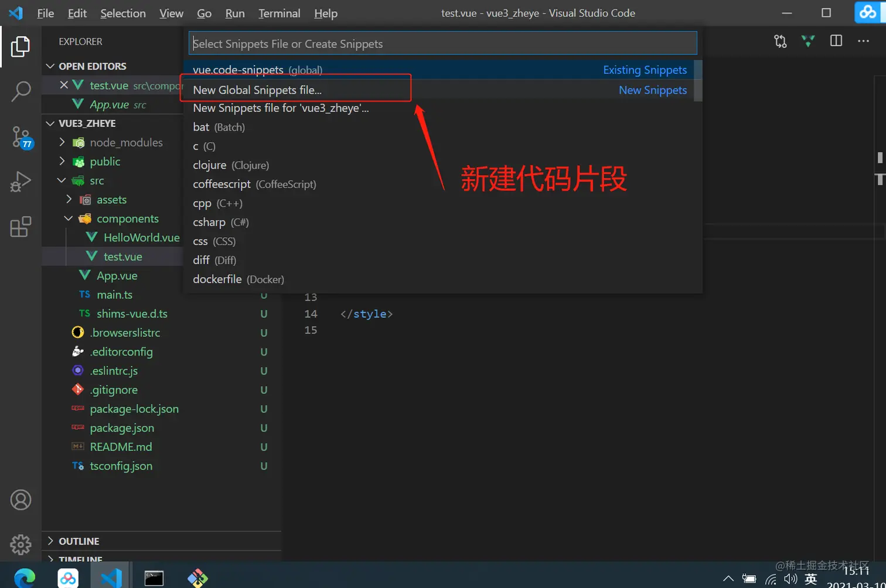The width and height of the screenshot is (886, 588).
Task: Open the terminal window from taskbar
Action: [x=154, y=579]
